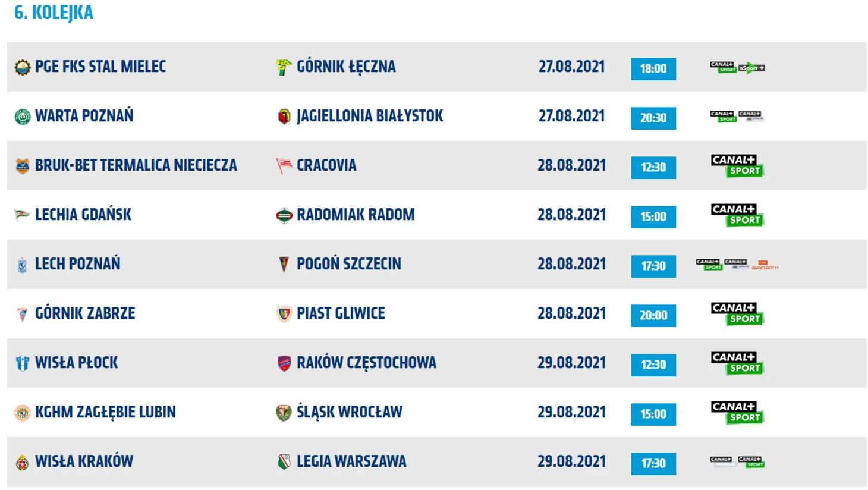Click the Śląsk Wrocław club crest
Image resolution: width=868 pixels, height=490 pixels.
(284, 413)
